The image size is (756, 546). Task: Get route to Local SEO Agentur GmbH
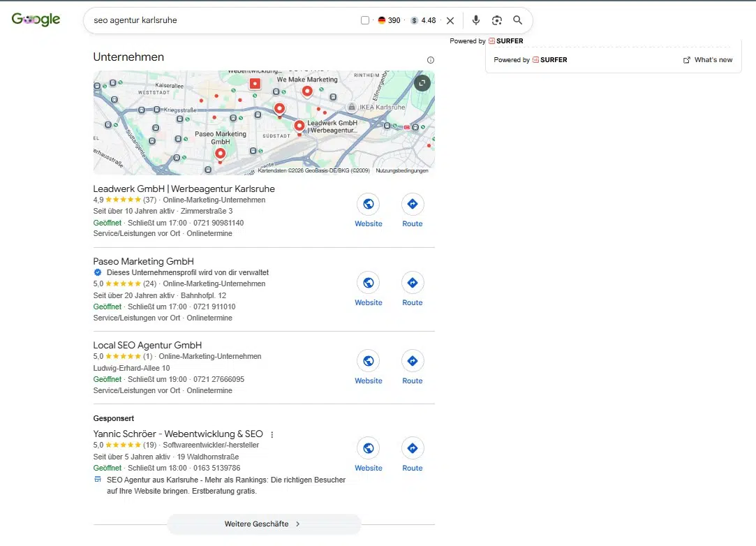tap(413, 361)
